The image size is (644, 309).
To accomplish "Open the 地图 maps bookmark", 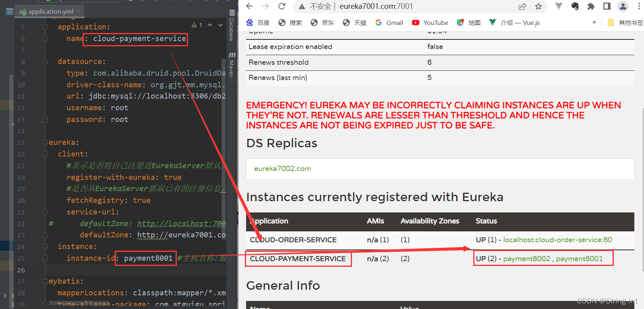I will point(469,23).
